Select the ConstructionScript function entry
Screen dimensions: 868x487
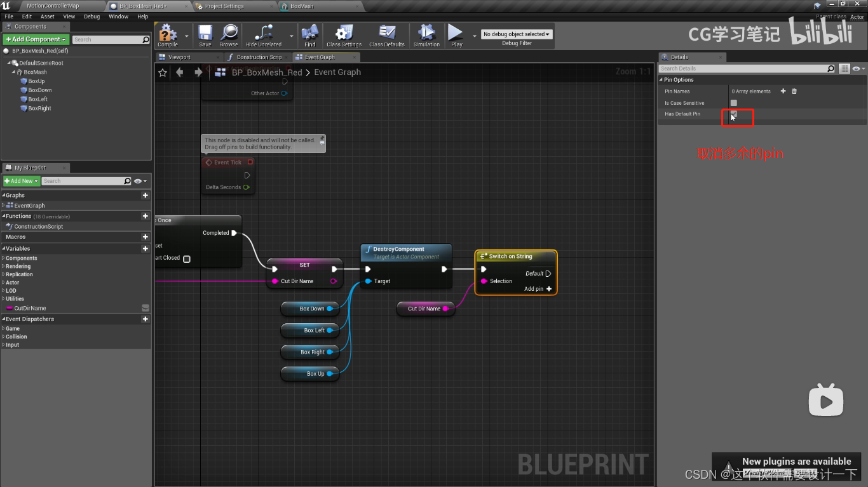tap(39, 227)
